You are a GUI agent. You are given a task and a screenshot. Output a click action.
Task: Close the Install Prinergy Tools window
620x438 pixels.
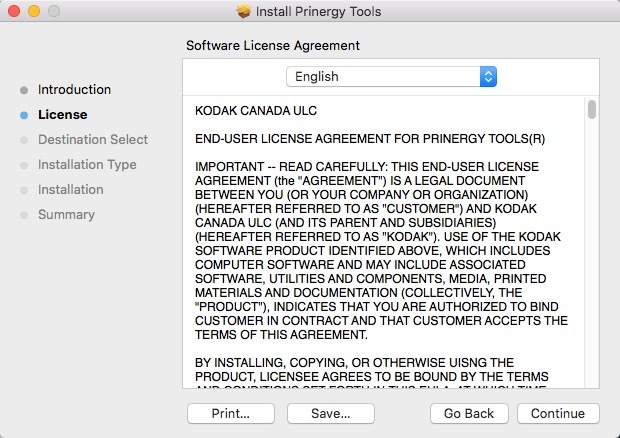tap(13, 12)
